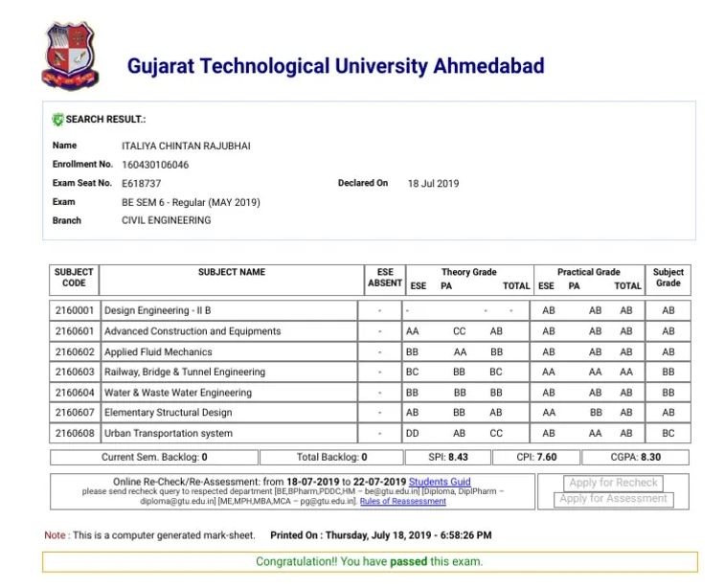Click the SPI: 8.43 value
This screenshot has width=725, height=588.
coord(447,458)
